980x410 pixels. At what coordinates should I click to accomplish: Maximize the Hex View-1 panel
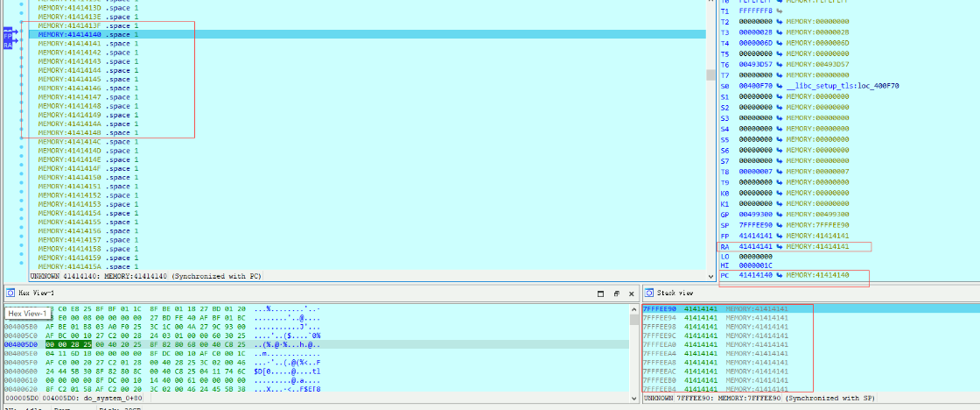point(600,293)
